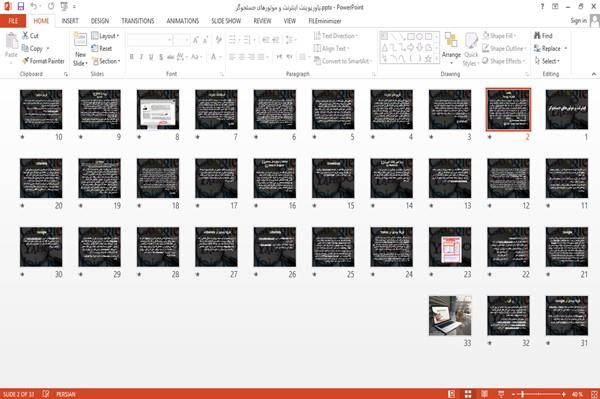600x399 pixels.
Task: Click spell check icon in status bar
Action: [x=46, y=394]
